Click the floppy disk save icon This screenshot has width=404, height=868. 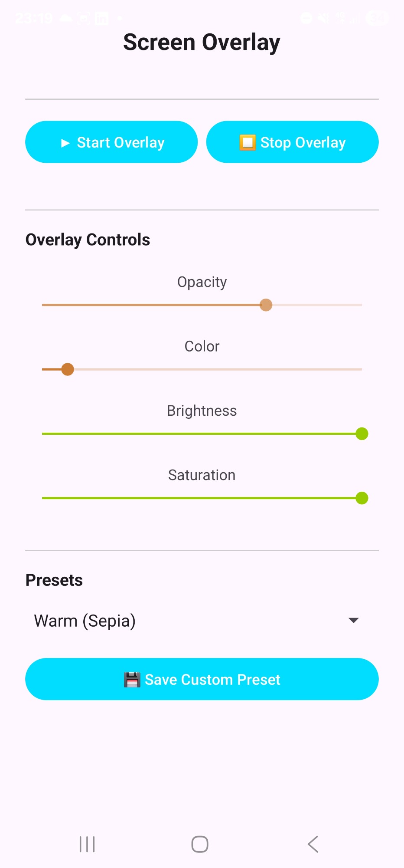pos(132,680)
